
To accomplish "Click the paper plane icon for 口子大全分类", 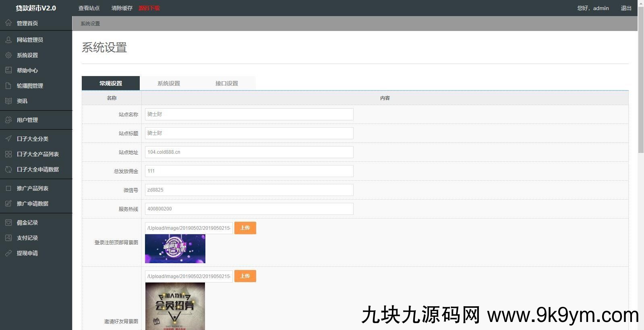I will 8,139.
